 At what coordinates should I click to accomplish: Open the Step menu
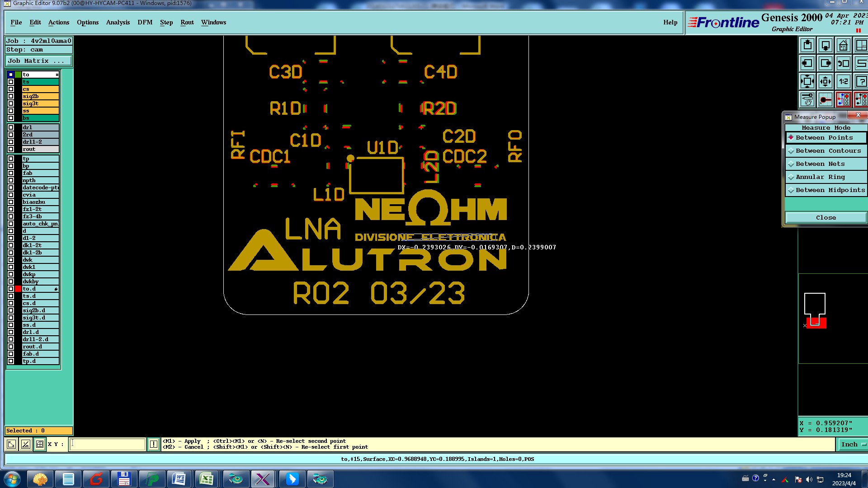166,22
